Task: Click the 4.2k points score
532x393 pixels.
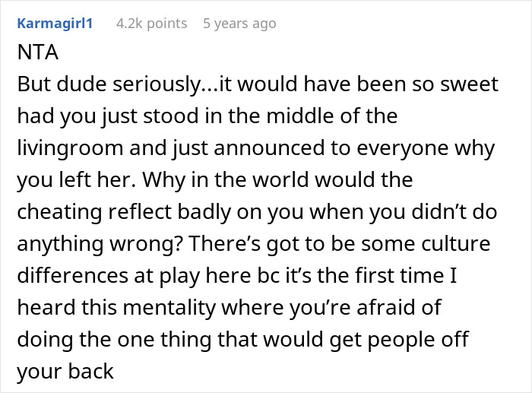Action: point(151,24)
